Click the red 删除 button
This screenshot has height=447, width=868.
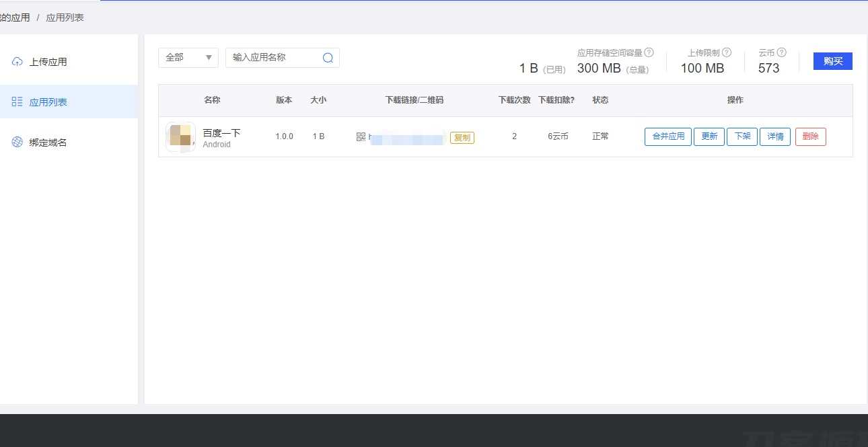tap(811, 136)
